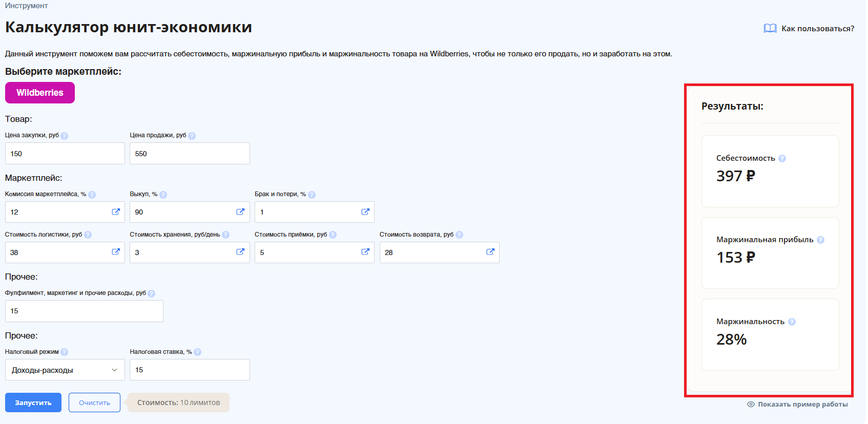The height and width of the screenshot is (424, 868).
Task: Focus the Цена закупки input field
Action: [65, 154]
